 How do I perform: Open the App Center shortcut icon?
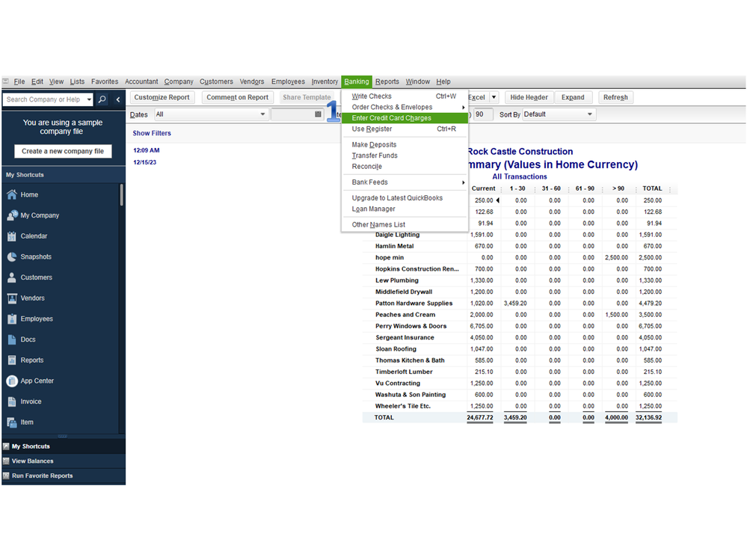coord(12,381)
